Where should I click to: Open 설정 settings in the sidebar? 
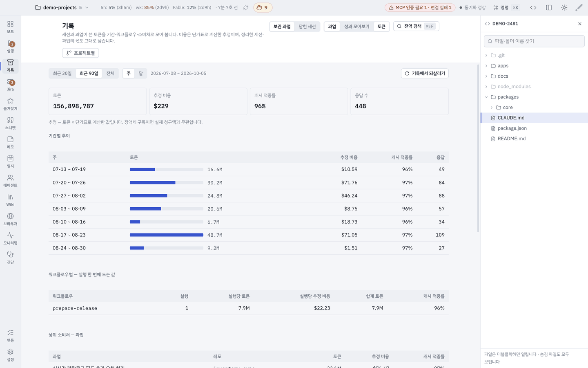10,355
